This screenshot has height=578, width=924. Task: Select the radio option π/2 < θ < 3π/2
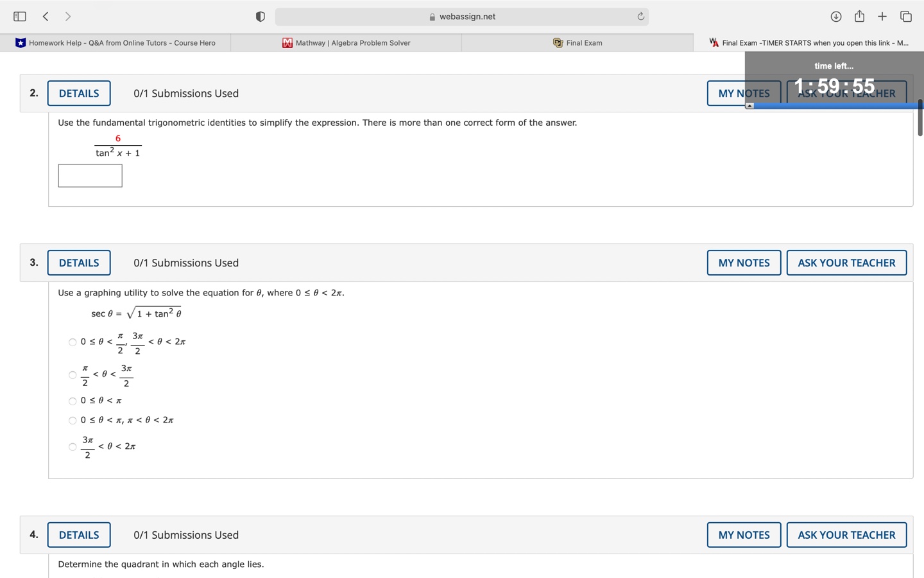pyautogui.click(x=73, y=374)
